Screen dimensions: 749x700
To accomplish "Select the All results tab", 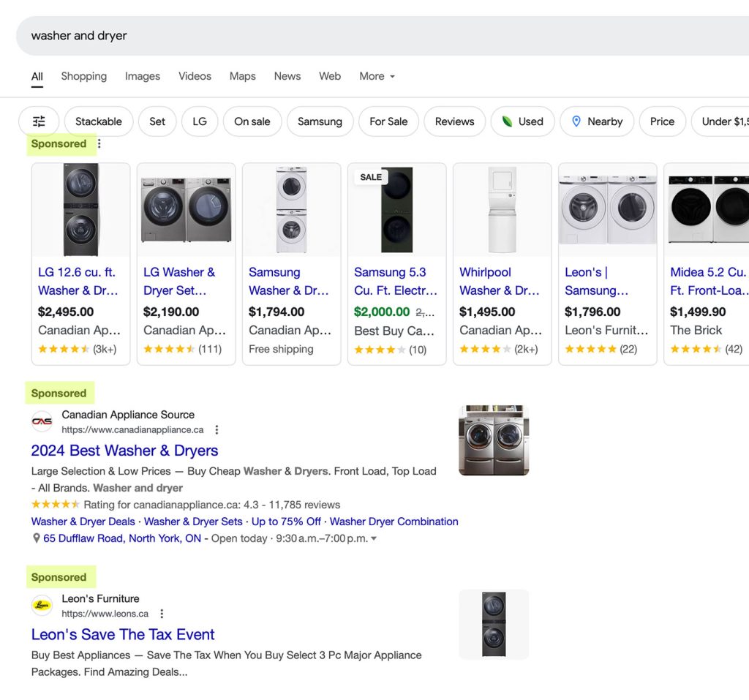I will tap(37, 77).
